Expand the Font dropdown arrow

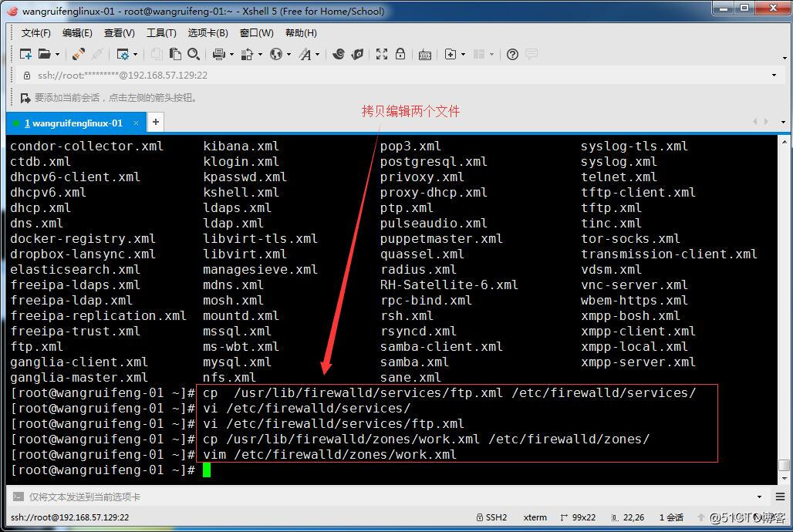point(318,54)
